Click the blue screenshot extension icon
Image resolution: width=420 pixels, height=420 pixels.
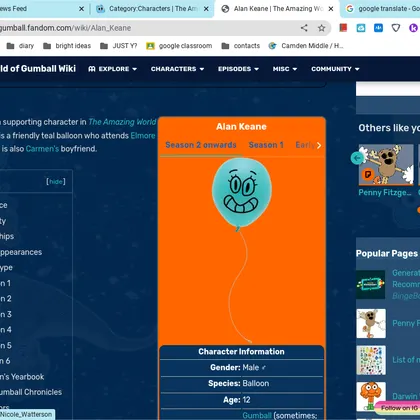[x=361, y=28]
